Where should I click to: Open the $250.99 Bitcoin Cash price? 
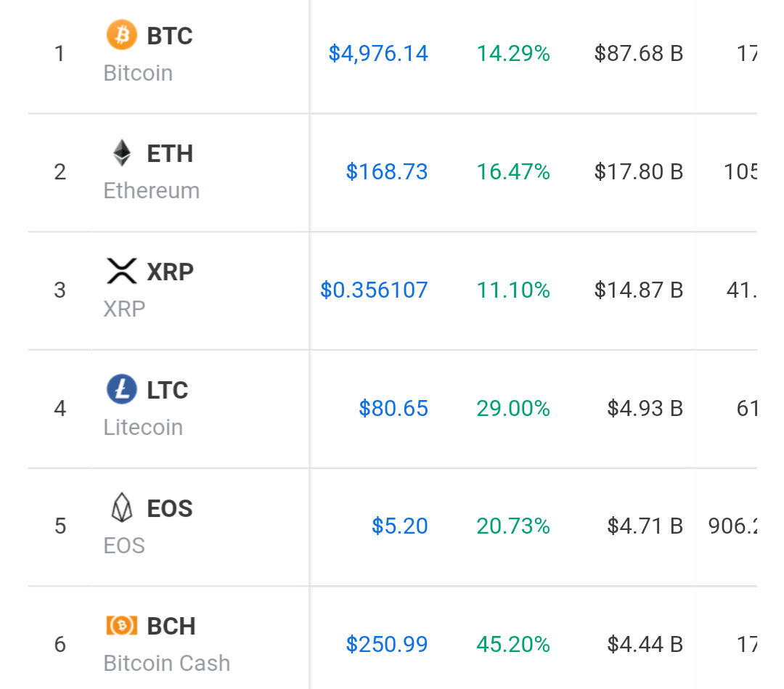pyautogui.click(x=386, y=644)
